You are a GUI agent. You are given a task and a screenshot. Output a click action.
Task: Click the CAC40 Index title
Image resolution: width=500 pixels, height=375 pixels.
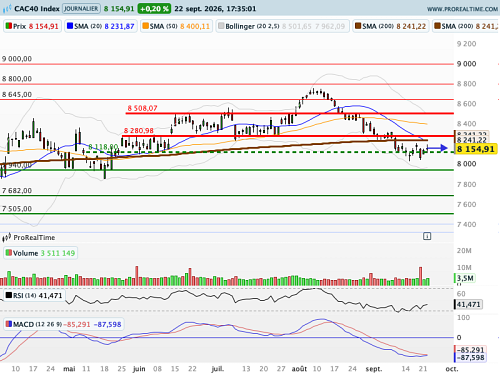coord(37,9)
